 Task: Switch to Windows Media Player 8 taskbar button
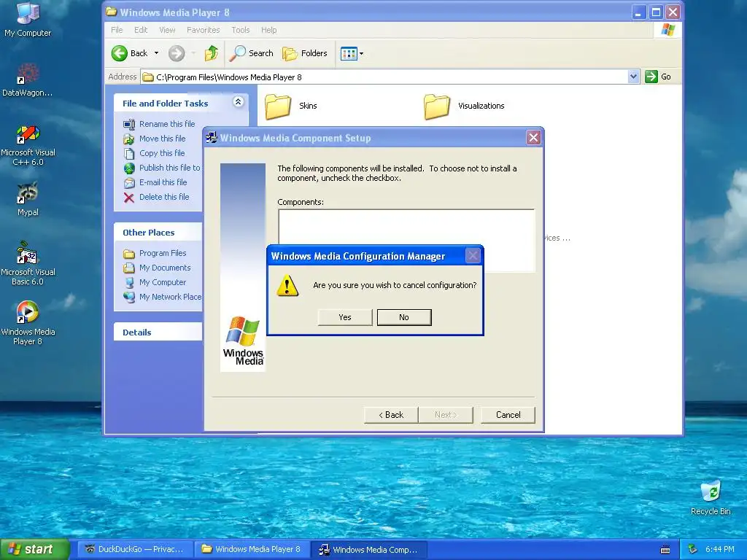click(x=252, y=550)
